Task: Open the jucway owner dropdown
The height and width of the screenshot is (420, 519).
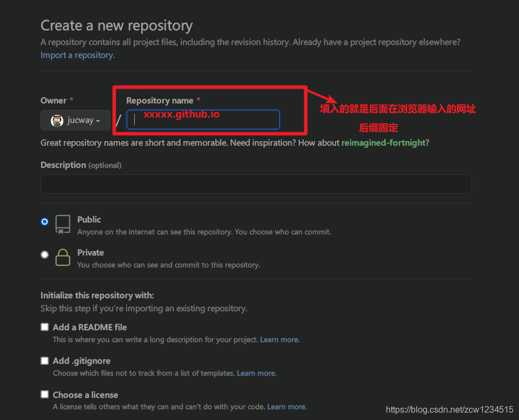Action: tap(75, 120)
